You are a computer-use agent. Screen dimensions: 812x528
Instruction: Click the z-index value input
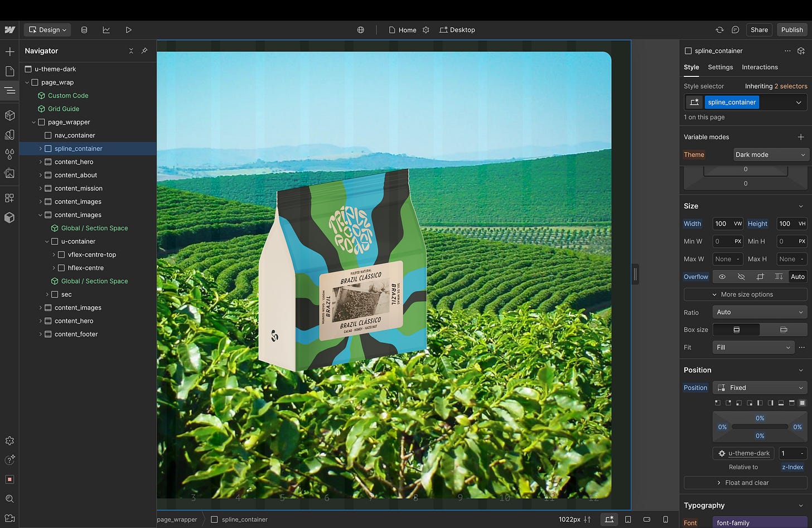(792, 453)
